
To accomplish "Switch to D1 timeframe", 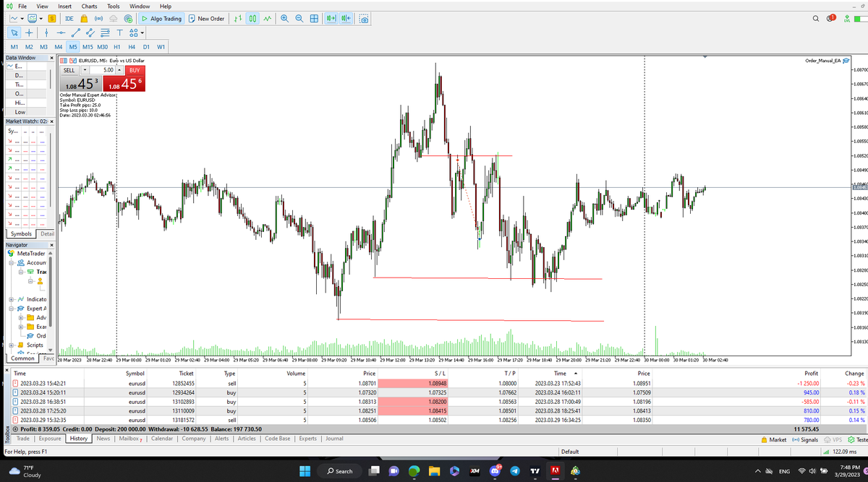I will (146, 47).
